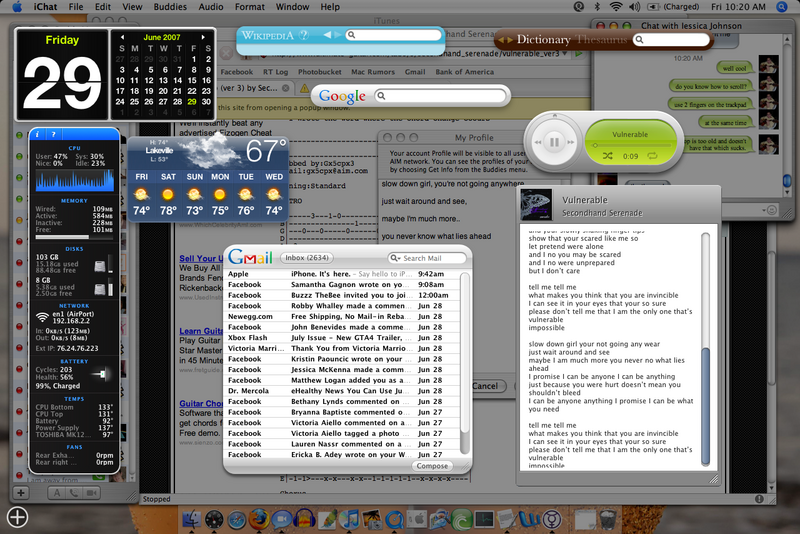Select June 29 in calendar widget
800x534 pixels.
(x=191, y=101)
